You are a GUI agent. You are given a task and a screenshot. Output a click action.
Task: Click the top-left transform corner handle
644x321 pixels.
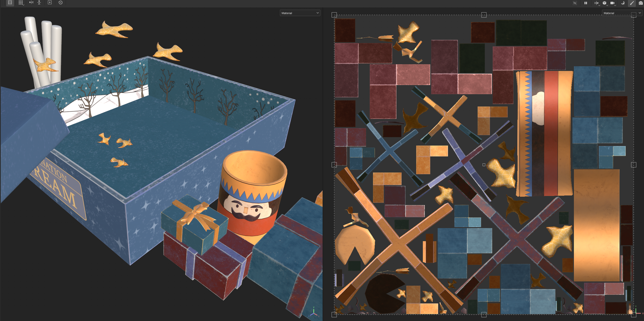[334, 15]
